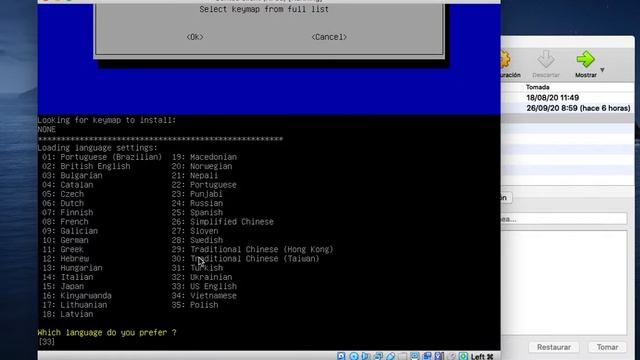Image resolution: width=640 pixels, height=360 pixels.
Task: Click '11: Greek' entry
Action: pyautogui.click(x=62, y=249)
